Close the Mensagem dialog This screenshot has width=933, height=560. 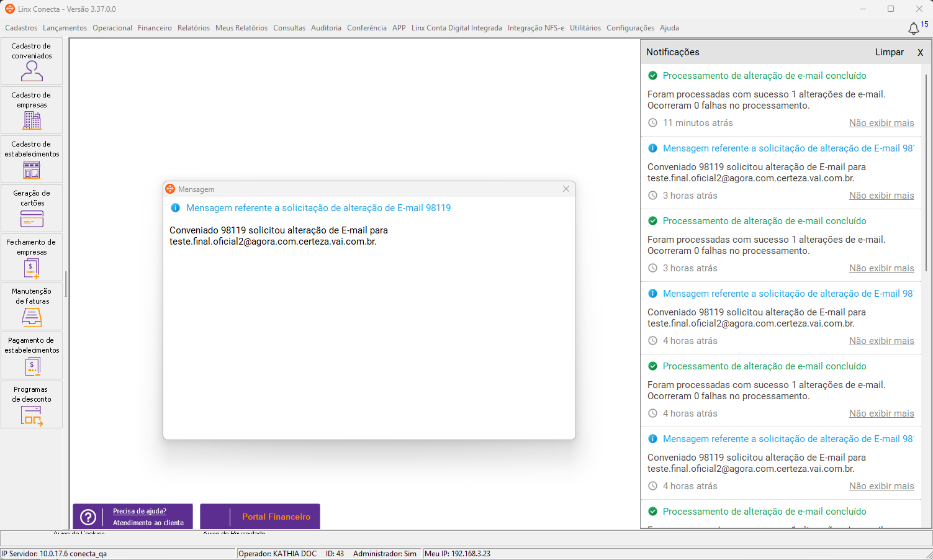566,189
